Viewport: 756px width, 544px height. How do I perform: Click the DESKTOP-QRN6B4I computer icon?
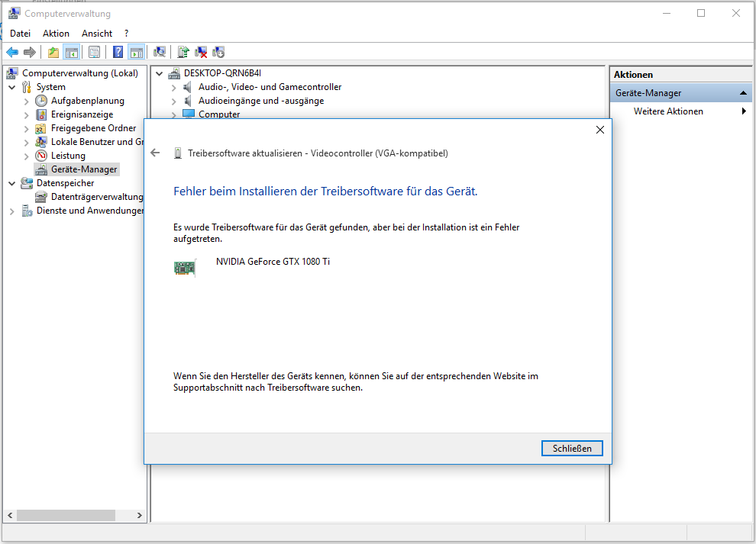pyautogui.click(x=174, y=73)
